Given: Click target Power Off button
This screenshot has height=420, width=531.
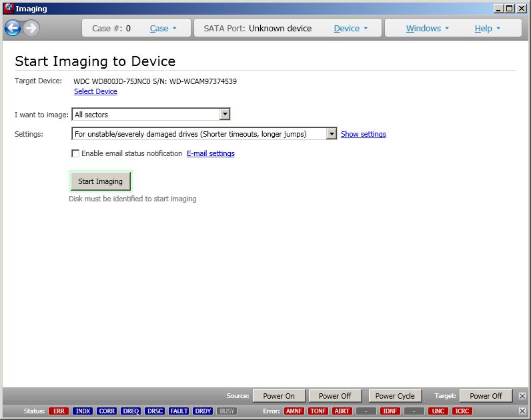Looking at the screenshot, I should [x=486, y=395].
